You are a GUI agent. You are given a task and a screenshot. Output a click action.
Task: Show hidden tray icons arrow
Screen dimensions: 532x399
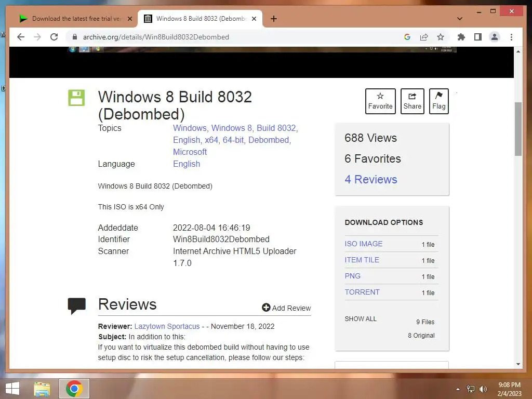(x=458, y=389)
